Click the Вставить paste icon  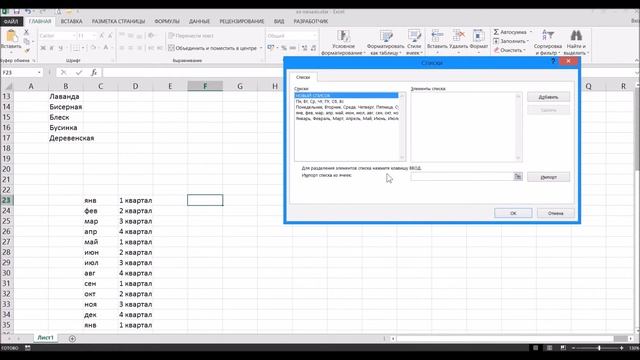tap(11, 36)
